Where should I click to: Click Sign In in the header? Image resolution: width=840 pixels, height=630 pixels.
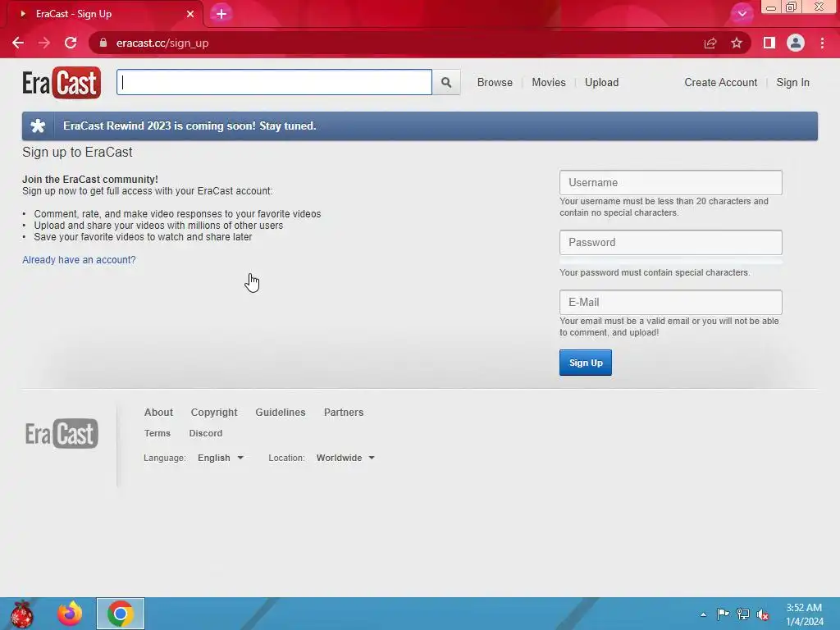coord(793,83)
